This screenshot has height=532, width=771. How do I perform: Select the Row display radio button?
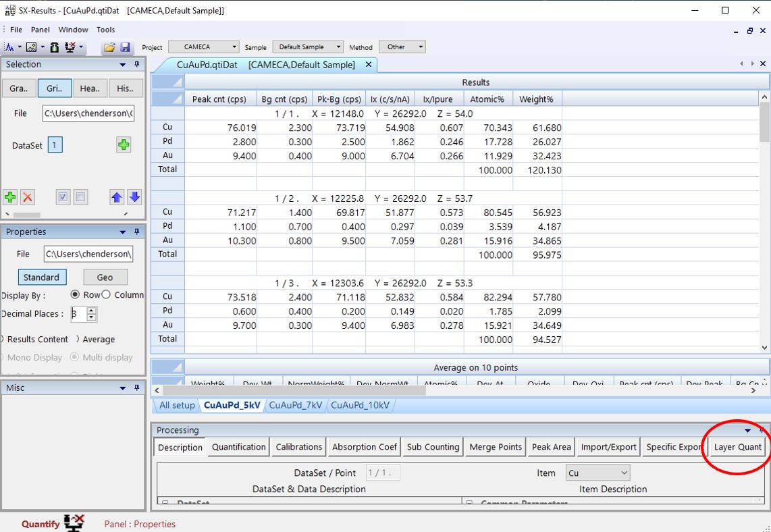76,295
